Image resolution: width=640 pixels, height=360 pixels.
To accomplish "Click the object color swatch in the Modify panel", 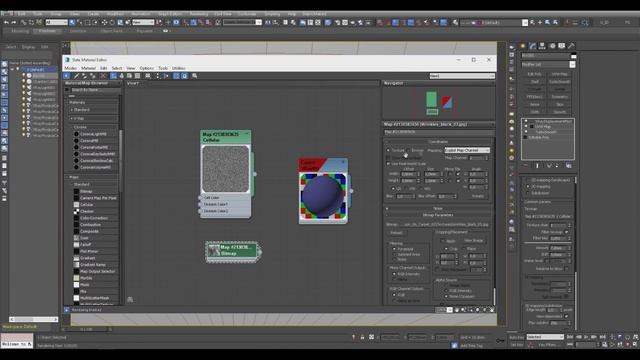I will [573, 56].
